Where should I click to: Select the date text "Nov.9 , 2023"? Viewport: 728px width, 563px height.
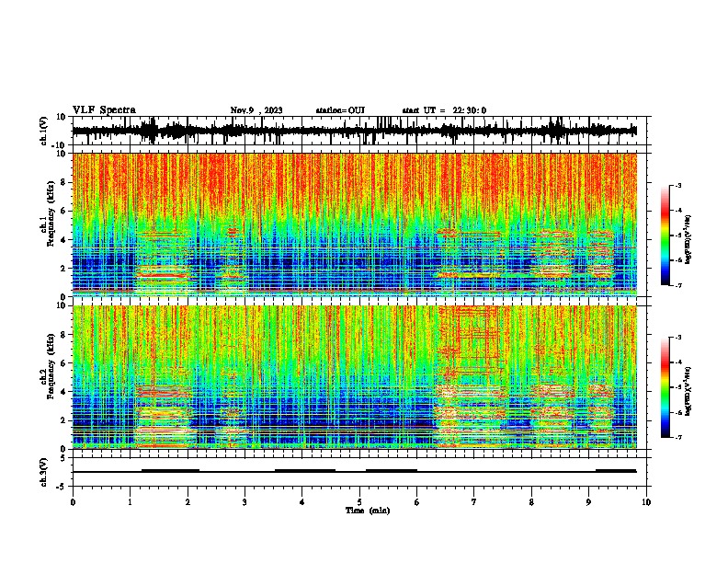pyautogui.click(x=256, y=110)
